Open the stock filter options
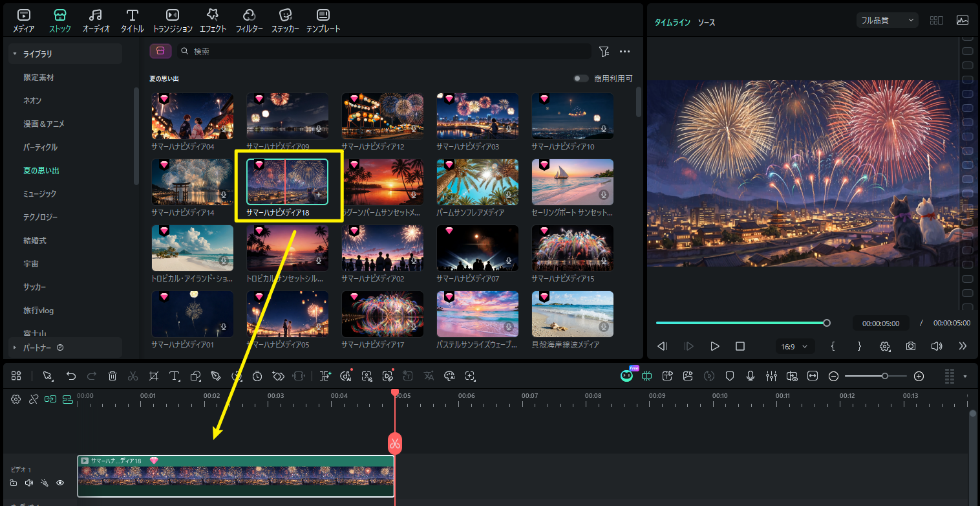The width and height of the screenshot is (980, 506). click(604, 51)
